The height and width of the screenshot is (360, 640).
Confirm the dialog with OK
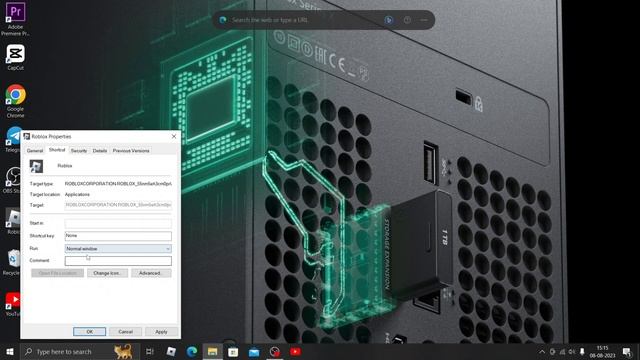(89, 331)
